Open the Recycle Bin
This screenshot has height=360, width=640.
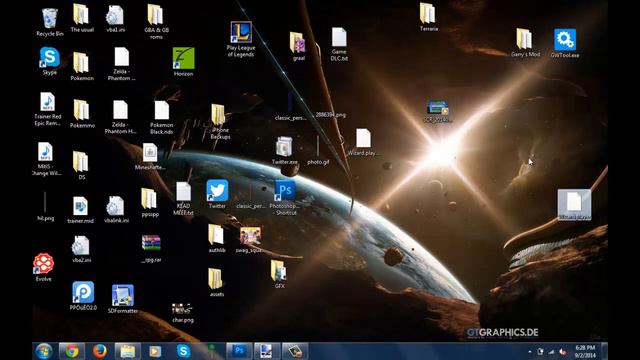(49, 22)
